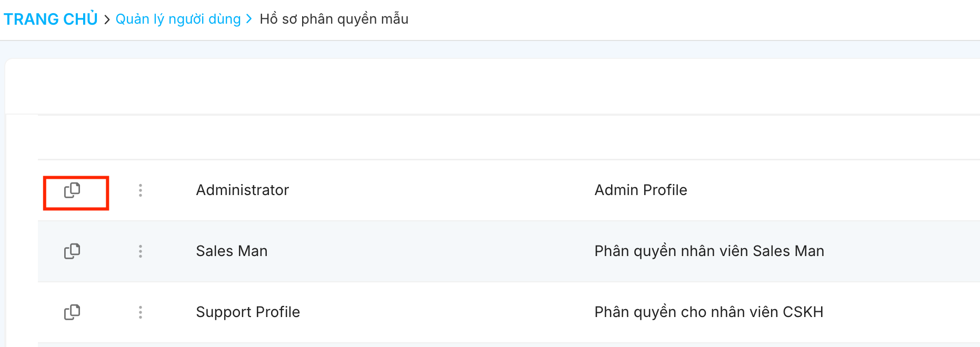
Task: Click Phân quyền nhân viên Sales Man description
Action: point(709,251)
